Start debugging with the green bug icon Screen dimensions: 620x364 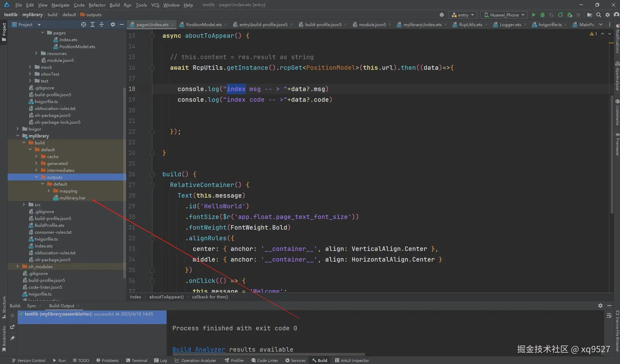[543, 15]
